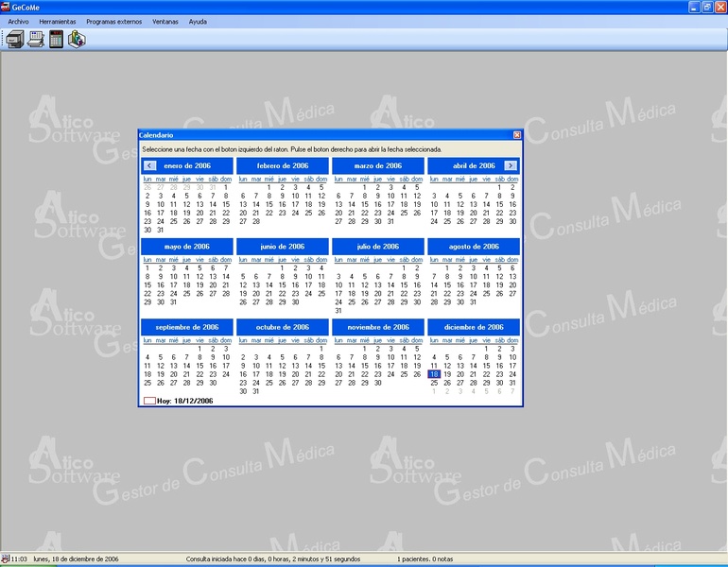Select day 14 in febrero 2006
The image size is (728, 567).
[x=256, y=204]
